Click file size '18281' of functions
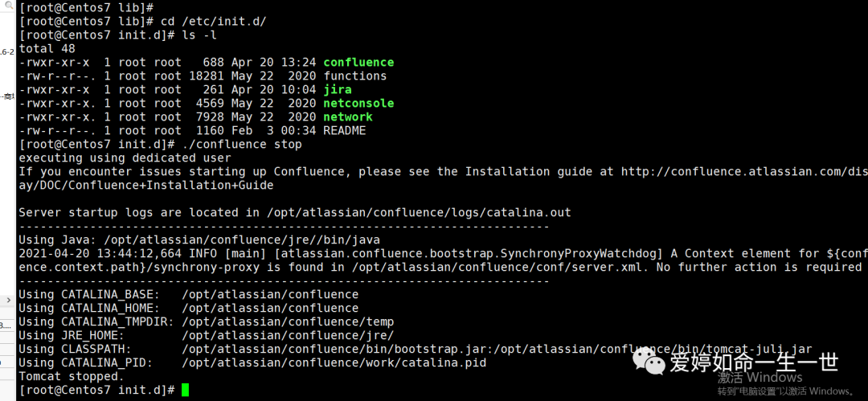 pyautogui.click(x=207, y=76)
